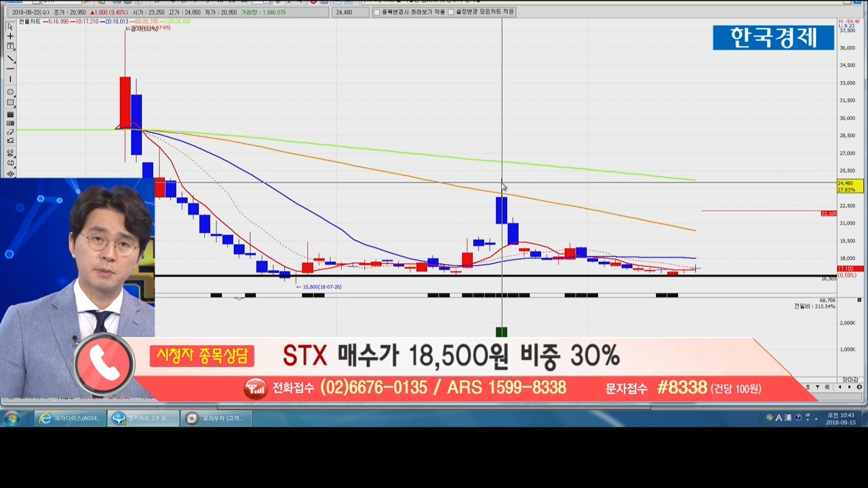Click the 15,800 low price marker
The image size is (868, 488).
319,287
